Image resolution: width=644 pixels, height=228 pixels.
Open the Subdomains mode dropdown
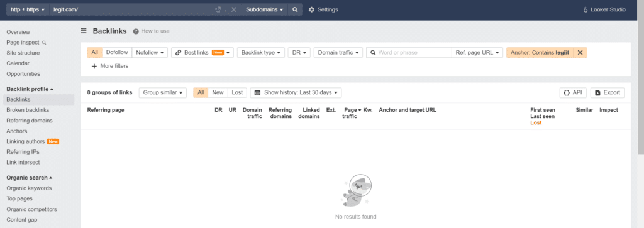point(265,9)
